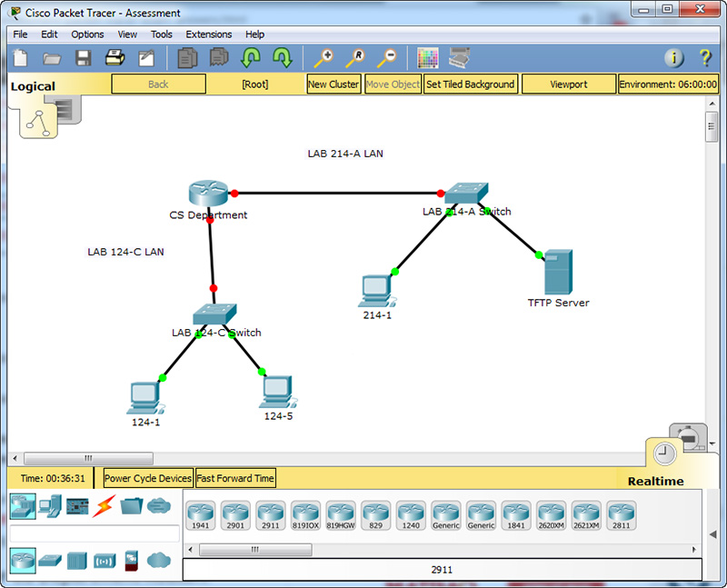Screen dimensions: 727x588
Task: Click the Logical workspace topology icon
Action: point(38,123)
